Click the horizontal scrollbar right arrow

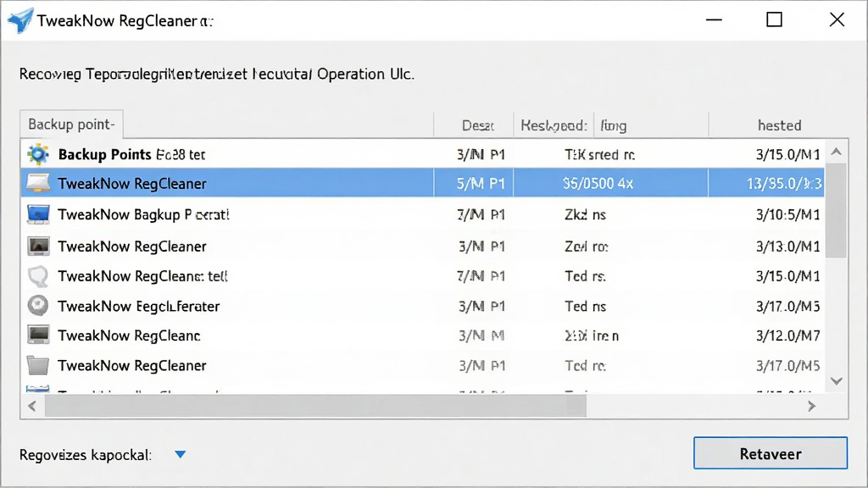click(x=811, y=406)
